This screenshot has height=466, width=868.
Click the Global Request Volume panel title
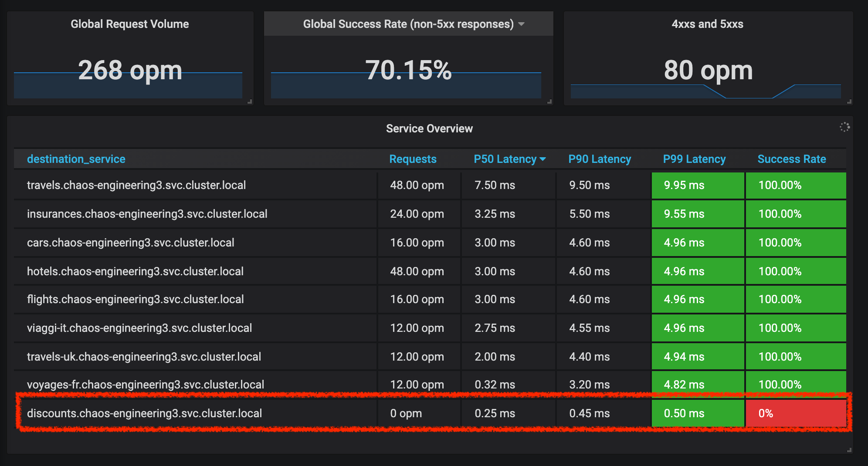[x=130, y=24]
